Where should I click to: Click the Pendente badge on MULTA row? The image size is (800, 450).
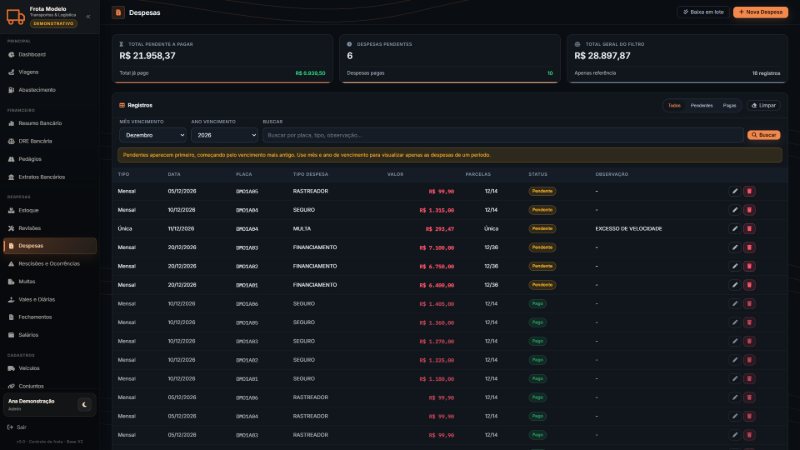tap(542, 229)
